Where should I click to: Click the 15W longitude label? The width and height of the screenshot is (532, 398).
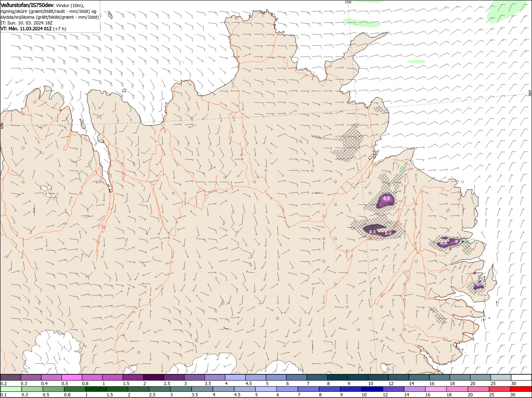(348, 2)
